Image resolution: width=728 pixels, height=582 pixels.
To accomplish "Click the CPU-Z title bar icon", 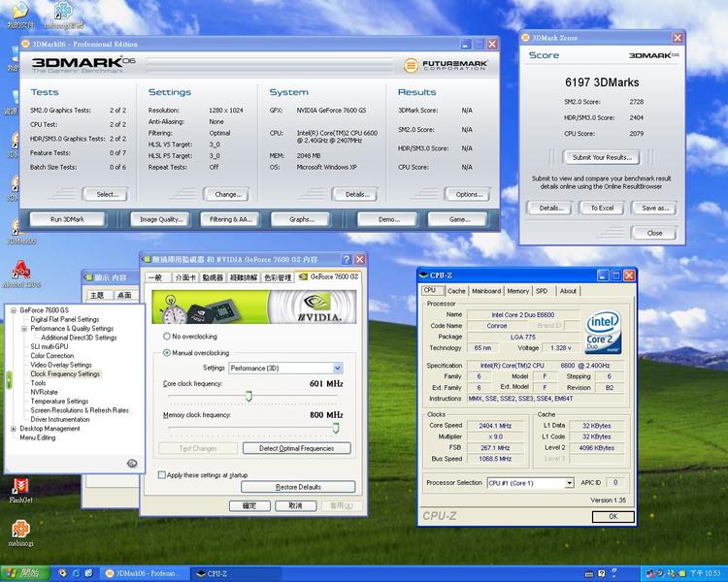I will (423, 275).
